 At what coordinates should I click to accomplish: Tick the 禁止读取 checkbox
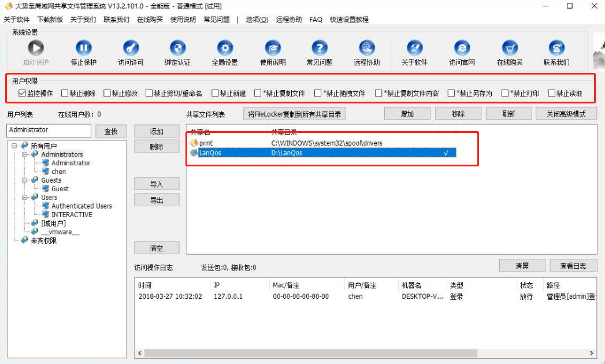pos(552,93)
